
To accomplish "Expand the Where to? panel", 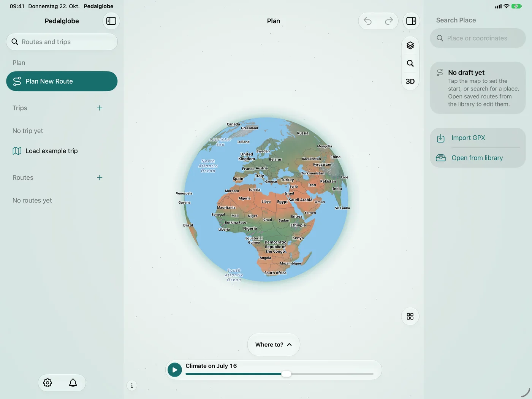I will (x=274, y=345).
